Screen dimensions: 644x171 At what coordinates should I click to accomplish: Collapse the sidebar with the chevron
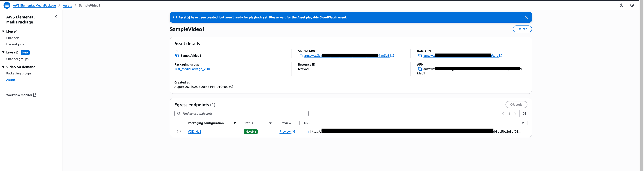[x=56, y=17]
